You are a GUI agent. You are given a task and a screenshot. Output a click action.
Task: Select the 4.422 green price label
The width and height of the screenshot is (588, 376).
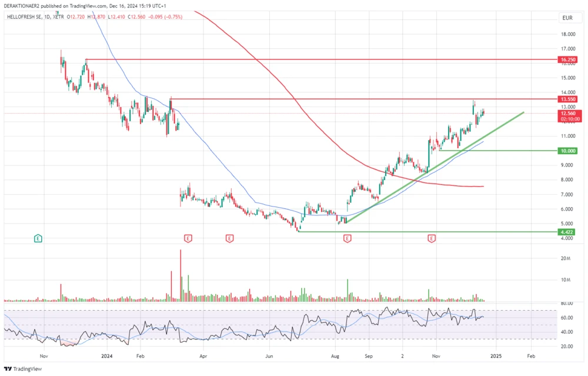pos(567,232)
